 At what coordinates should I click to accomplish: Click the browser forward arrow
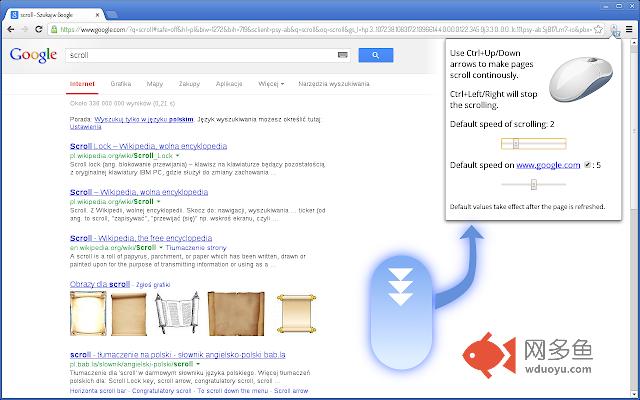click(24, 29)
